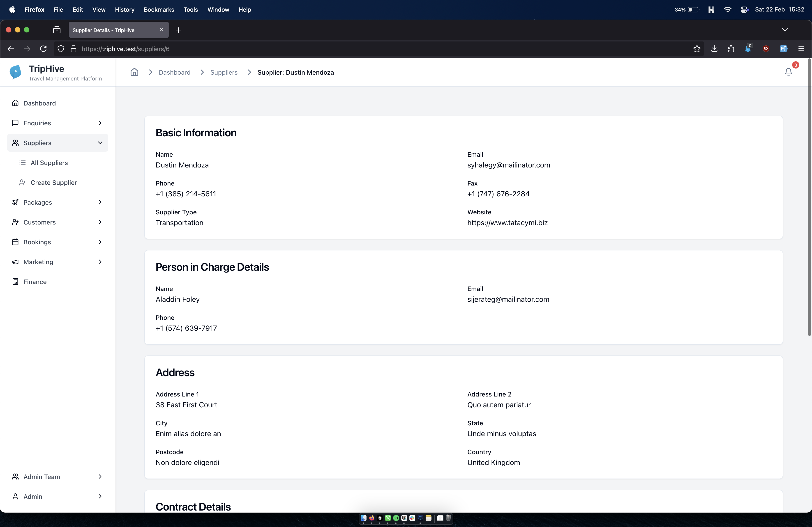
Task: Click the Packages plane icon
Action: [15, 202]
